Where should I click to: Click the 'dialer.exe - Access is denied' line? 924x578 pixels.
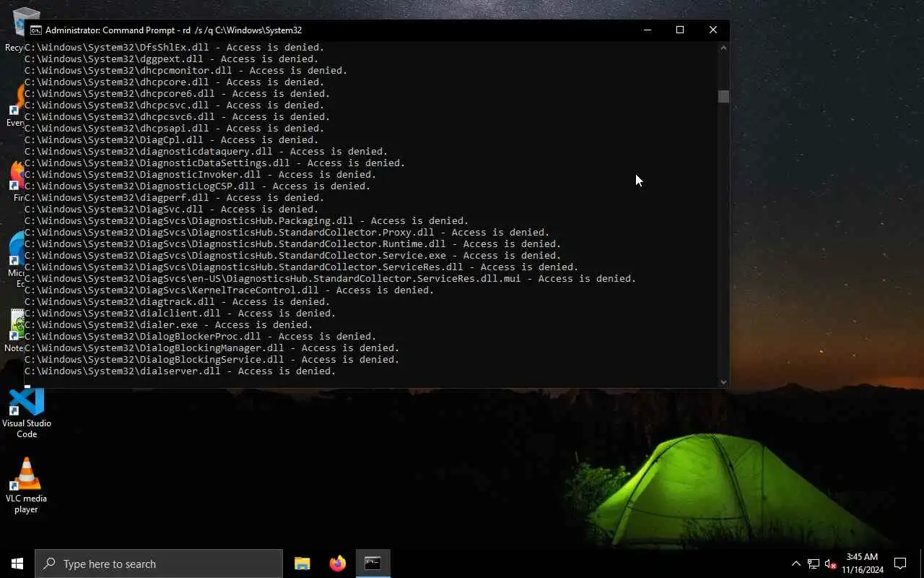click(168, 324)
